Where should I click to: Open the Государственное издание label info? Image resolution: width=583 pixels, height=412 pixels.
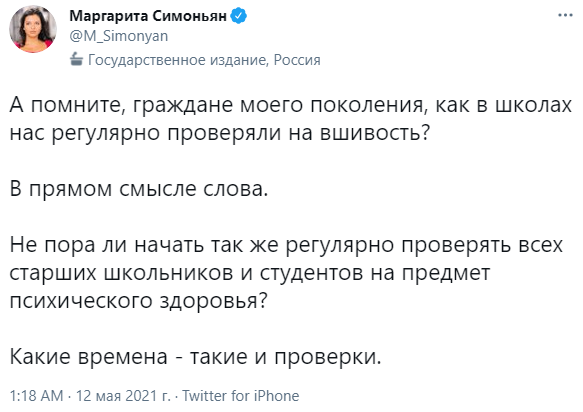(178, 60)
